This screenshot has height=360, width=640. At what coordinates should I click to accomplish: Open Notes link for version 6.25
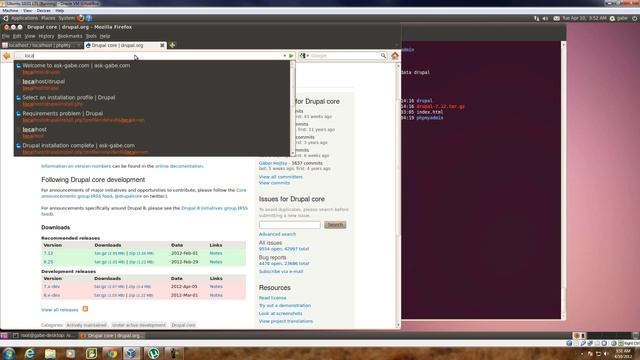[x=216, y=262]
